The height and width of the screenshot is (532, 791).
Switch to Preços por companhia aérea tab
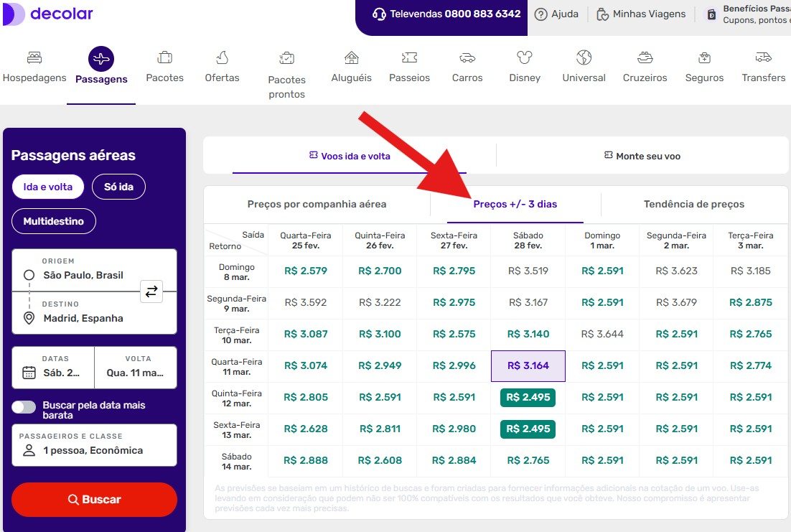coord(317,204)
